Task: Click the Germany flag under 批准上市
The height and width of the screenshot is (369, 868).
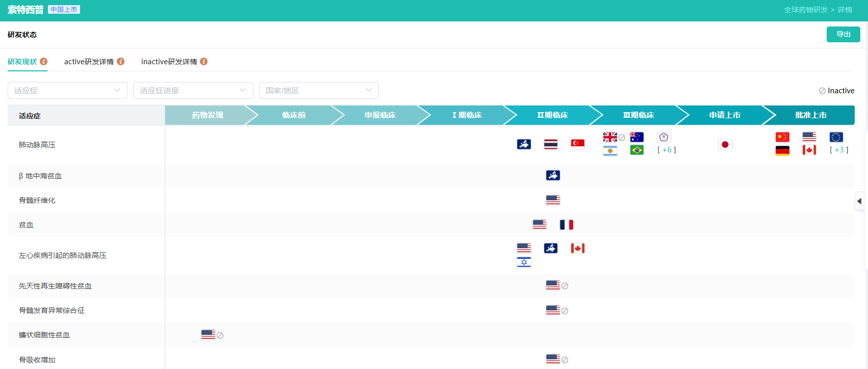Action: pos(782,150)
